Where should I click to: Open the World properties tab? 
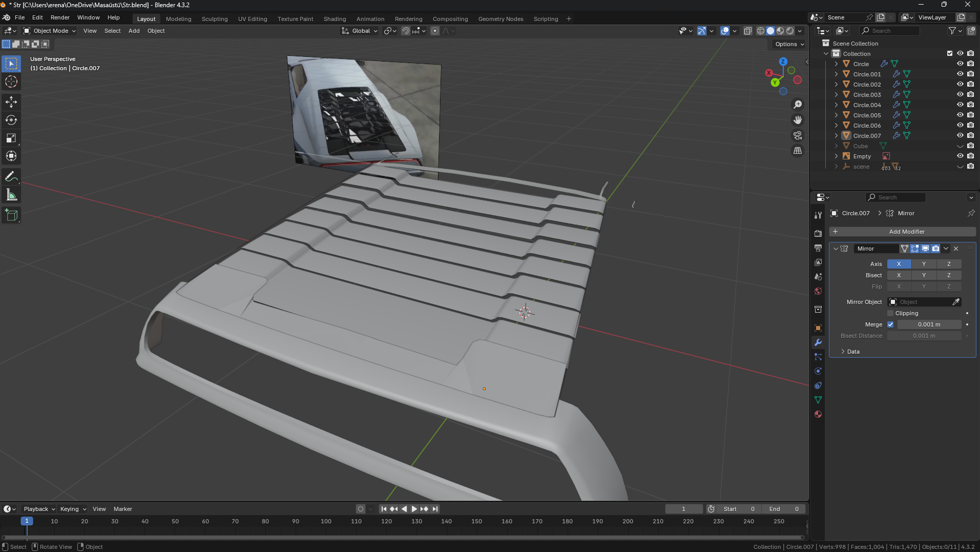[x=818, y=291]
